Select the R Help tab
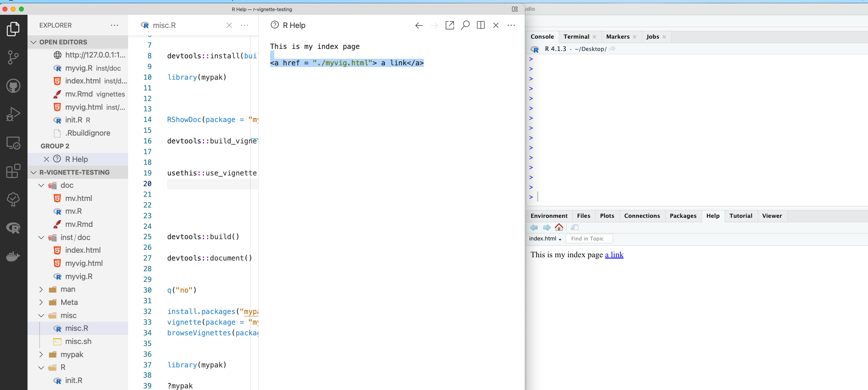Screen dimensions: 868x390 (x=294, y=25)
